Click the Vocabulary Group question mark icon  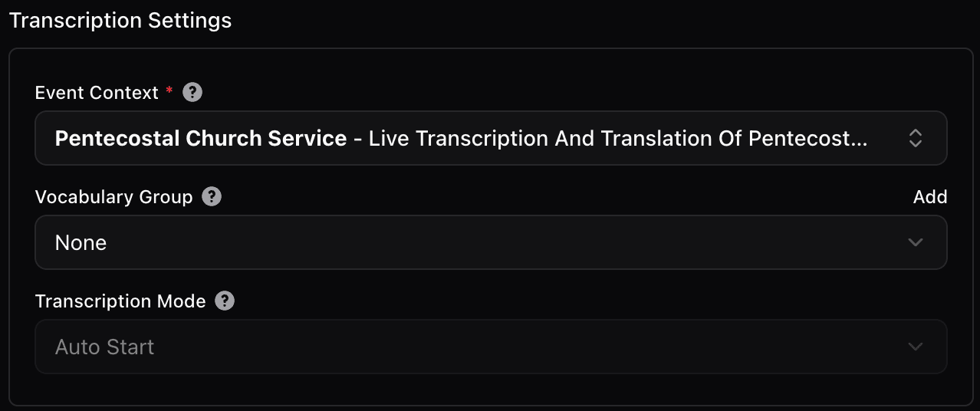pyautogui.click(x=212, y=196)
